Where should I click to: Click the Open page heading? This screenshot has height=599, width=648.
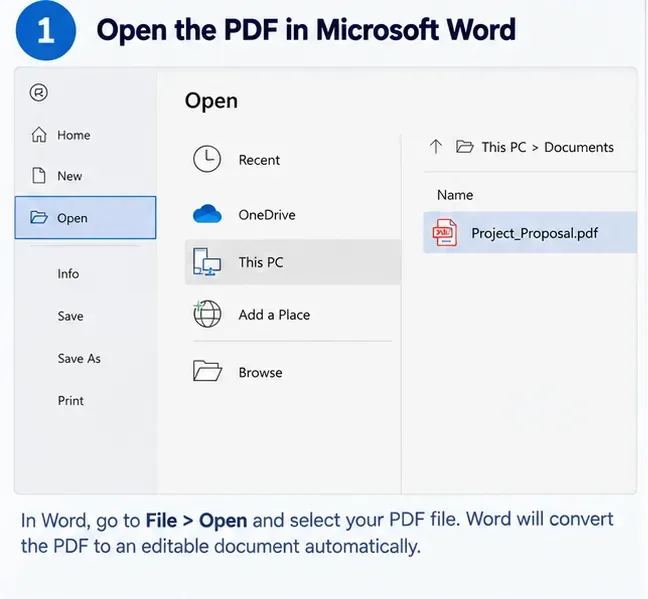click(x=211, y=101)
